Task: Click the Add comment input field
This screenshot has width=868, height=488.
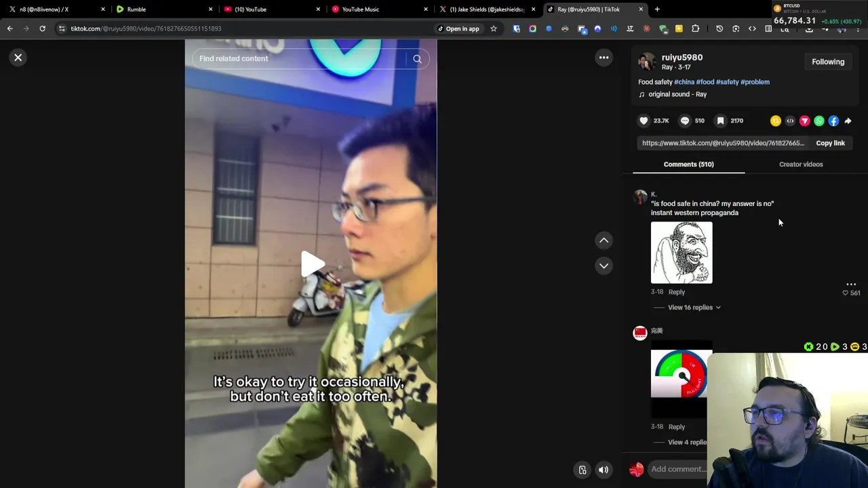Action: click(x=677, y=469)
